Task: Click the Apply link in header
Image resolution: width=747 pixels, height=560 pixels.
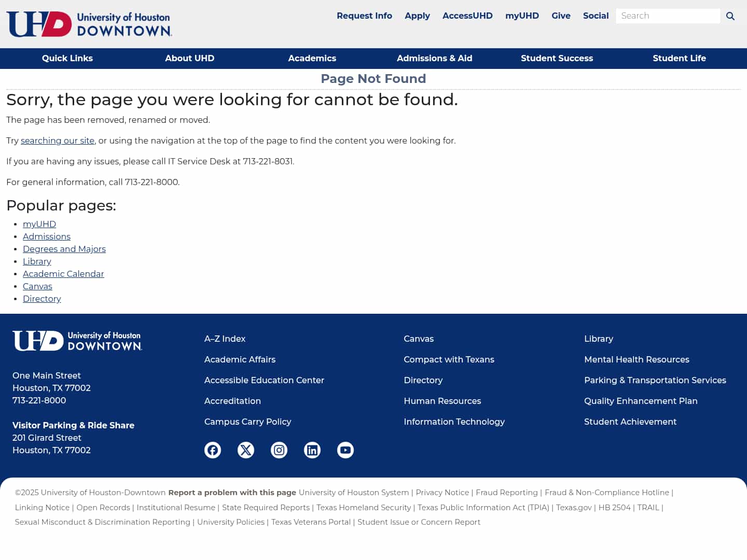Action: (x=418, y=16)
